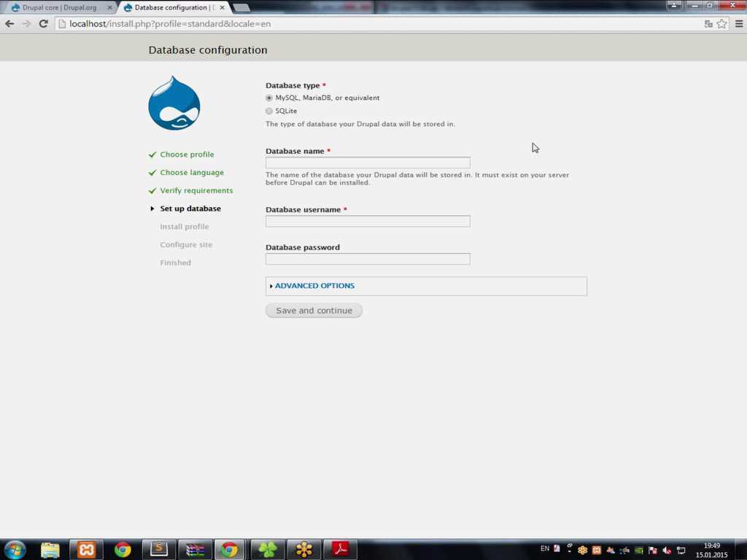
Task: Click the Database configuration page heading
Action: 208,50
